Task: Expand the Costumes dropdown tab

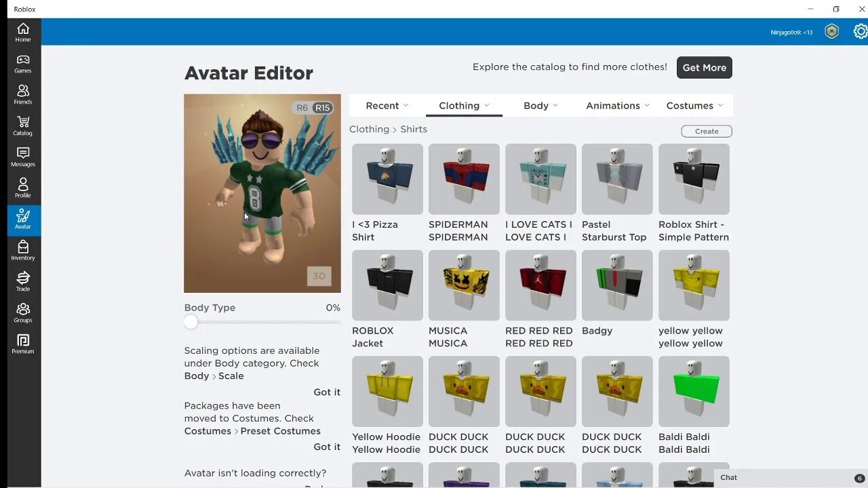Action: point(694,106)
